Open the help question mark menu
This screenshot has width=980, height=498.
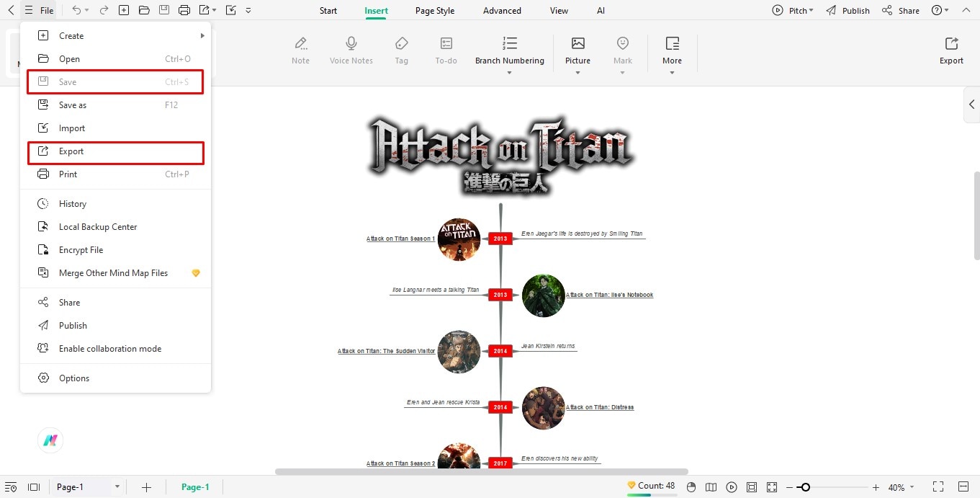pos(940,10)
